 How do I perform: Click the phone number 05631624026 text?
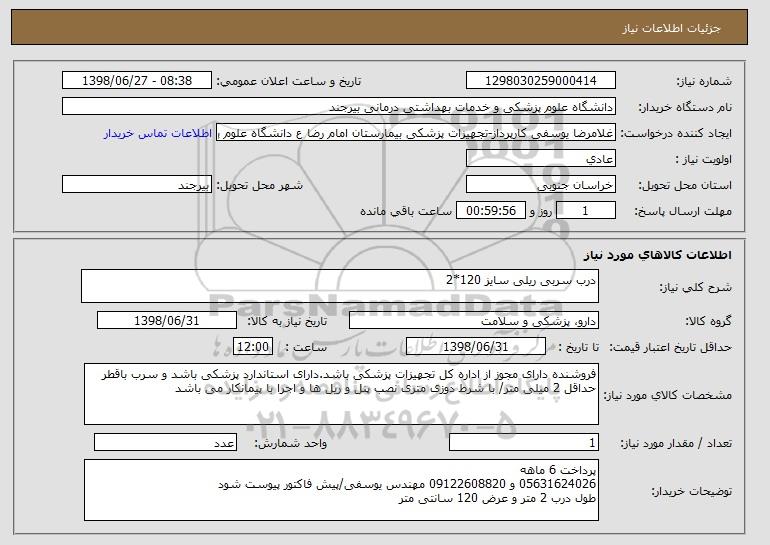[558, 484]
